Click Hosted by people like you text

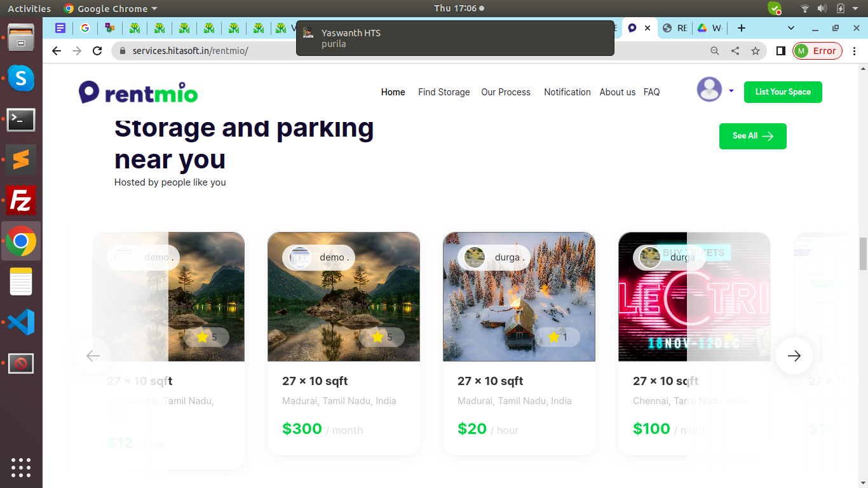pos(170,182)
